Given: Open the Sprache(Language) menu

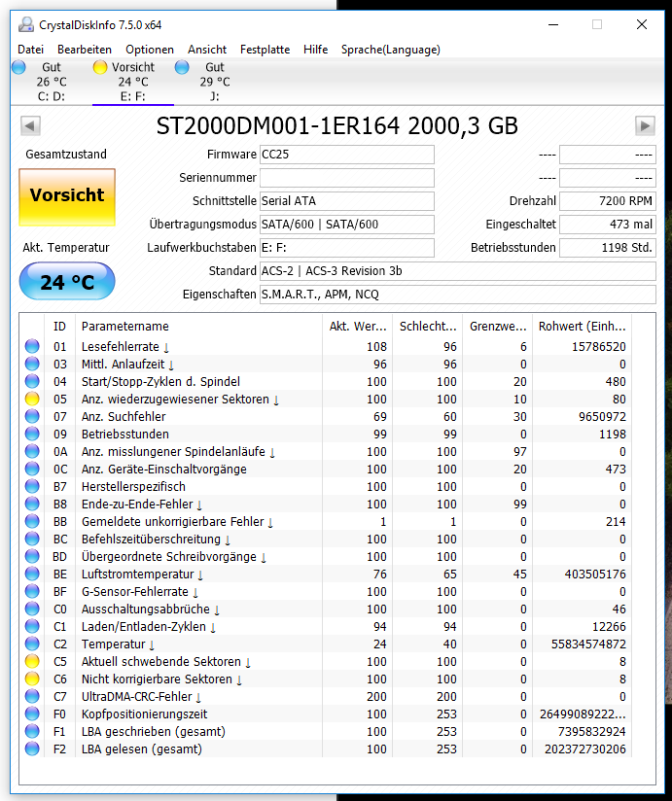Looking at the screenshot, I should click(390, 50).
